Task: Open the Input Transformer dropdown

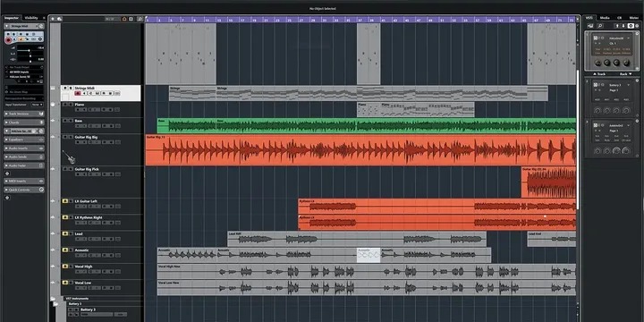Action: tap(37, 105)
